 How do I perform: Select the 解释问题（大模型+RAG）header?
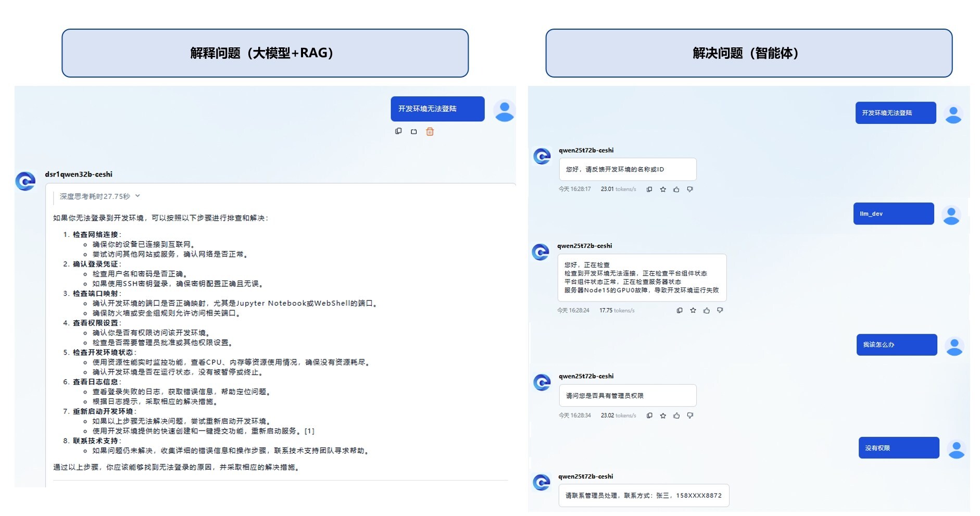(265, 53)
